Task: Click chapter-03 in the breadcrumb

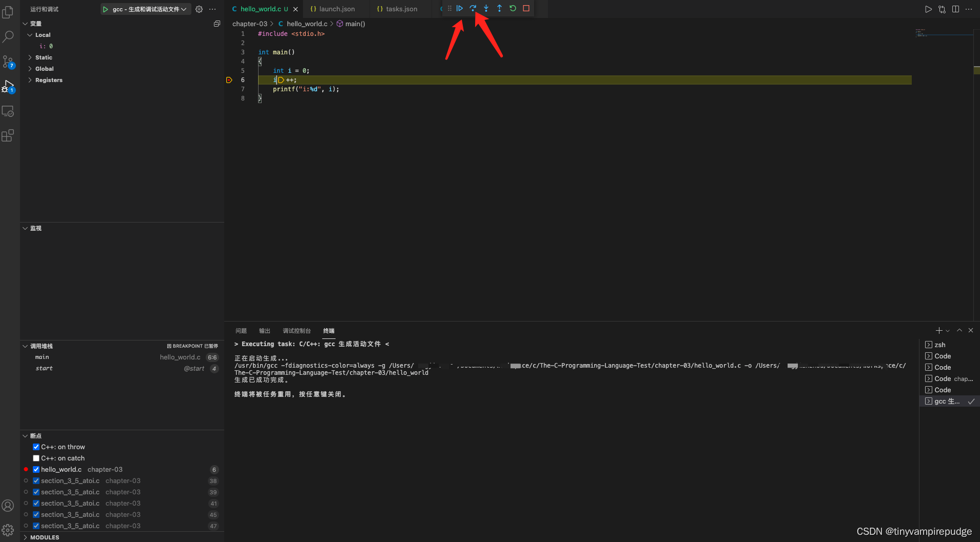Action: click(x=250, y=24)
